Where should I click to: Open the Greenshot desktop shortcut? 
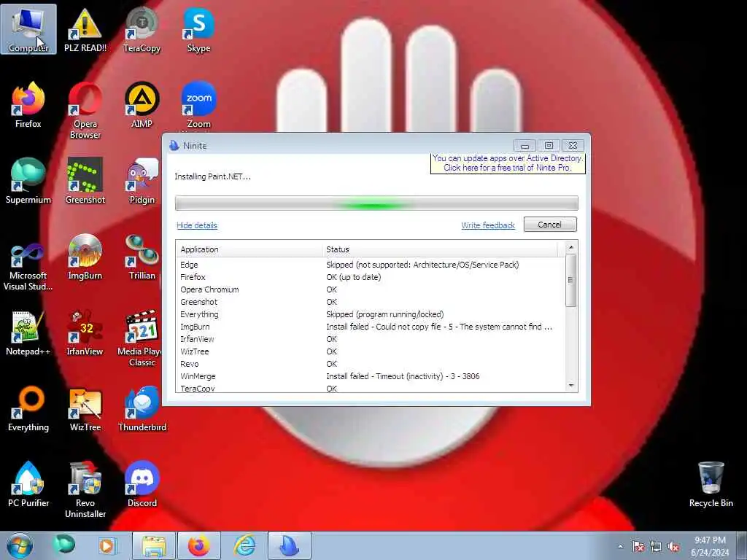[x=85, y=181]
